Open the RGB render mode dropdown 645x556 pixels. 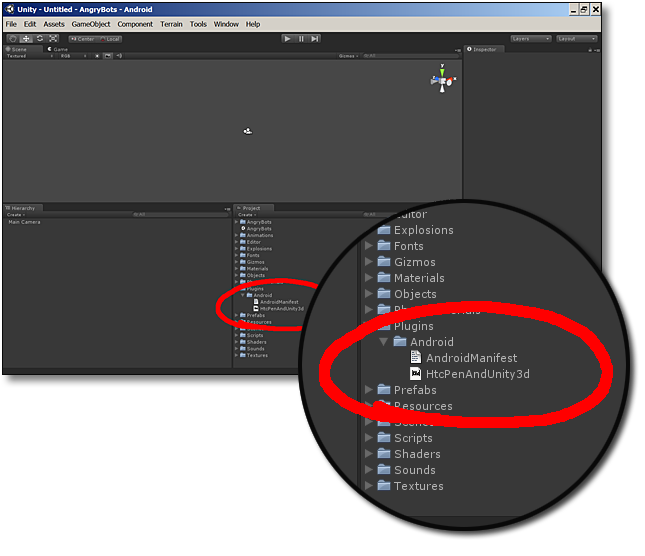(73, 56)
